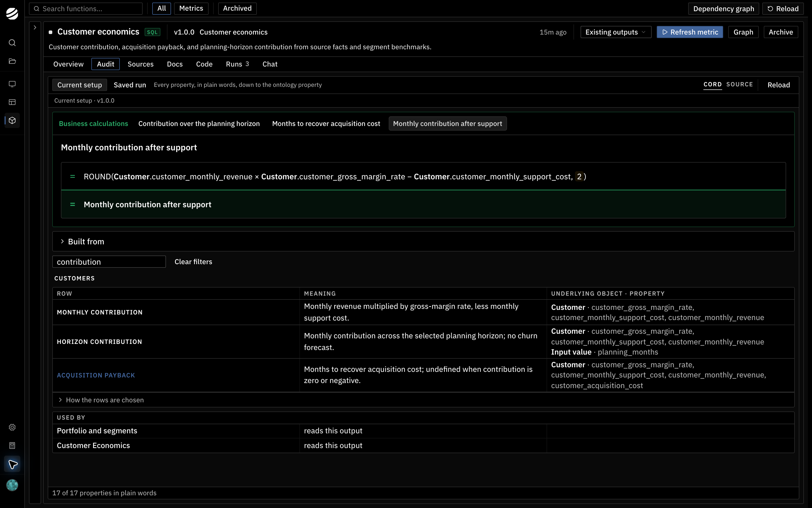Toggle SOURCE display mode
812x508 pixels.
(x=739, y=84)
